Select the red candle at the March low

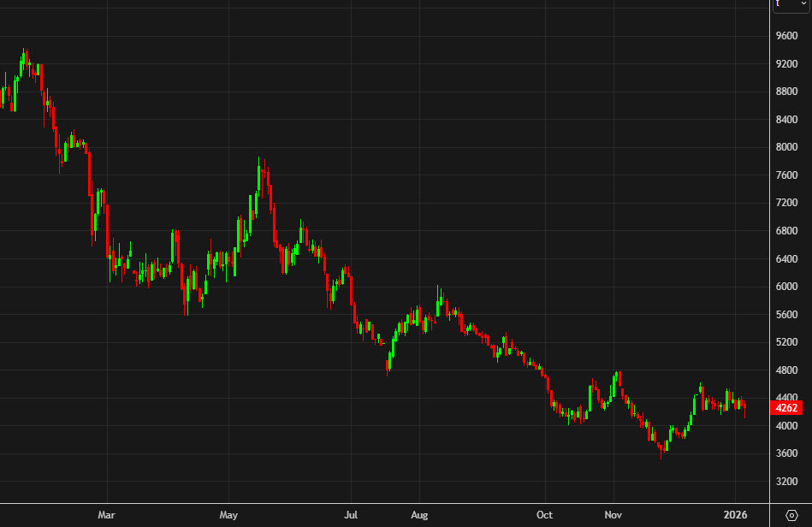pyautogui.click(x=185, y=295)
